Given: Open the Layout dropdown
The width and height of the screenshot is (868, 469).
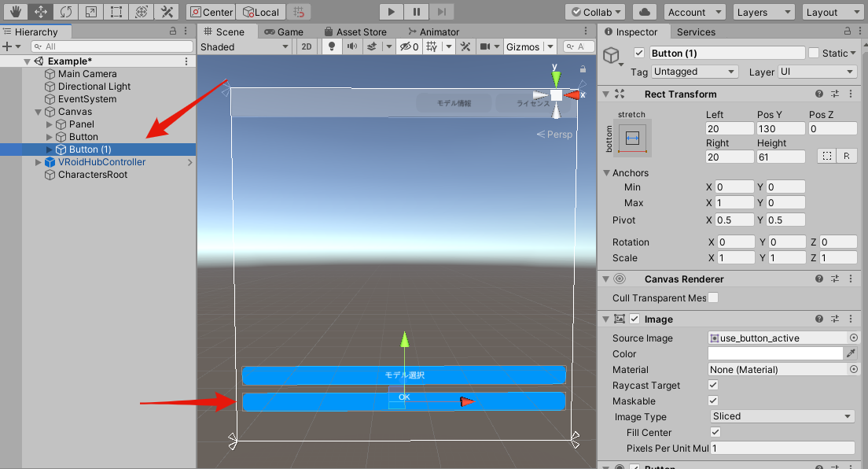Looking at the screenshot, I should click(x=833, y=12).
